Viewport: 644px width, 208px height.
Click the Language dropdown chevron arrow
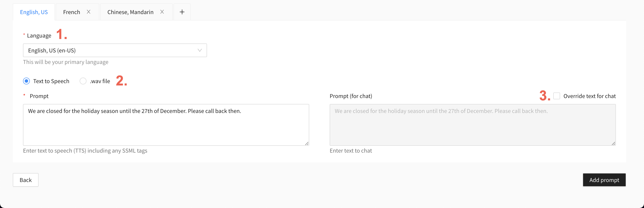200,50
